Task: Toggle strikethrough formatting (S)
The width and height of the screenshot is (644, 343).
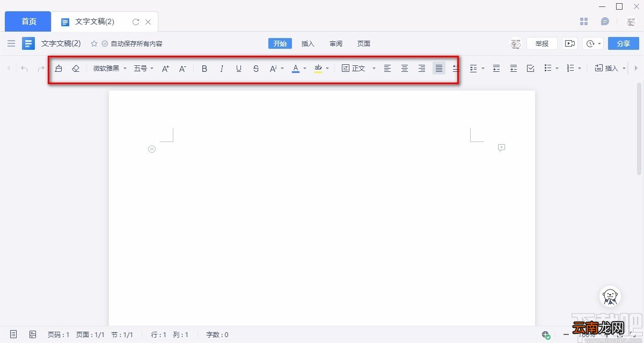Action: 256,69
